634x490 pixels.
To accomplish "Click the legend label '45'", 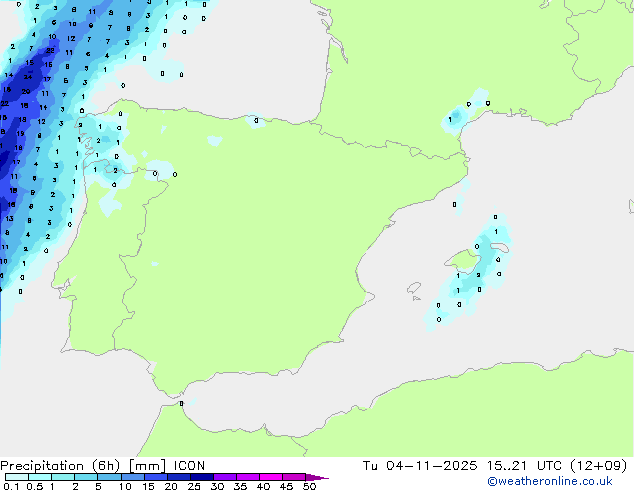I will 286,486.
